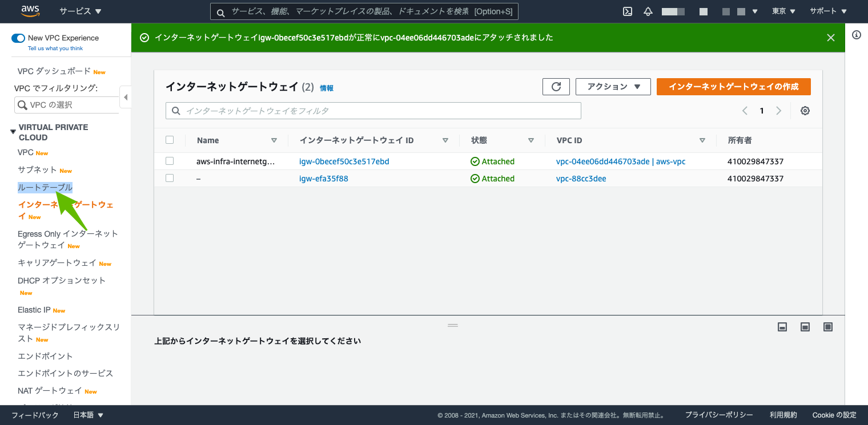Click the info circle icon at right edge
868x425 pixels.
tap(857, 35)
